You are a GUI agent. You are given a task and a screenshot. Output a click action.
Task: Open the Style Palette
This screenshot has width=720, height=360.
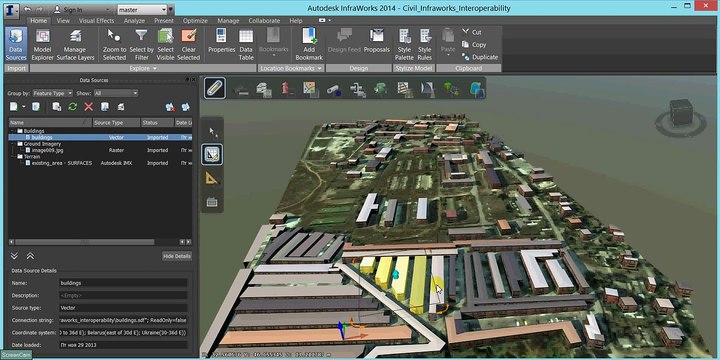[404, 45]
